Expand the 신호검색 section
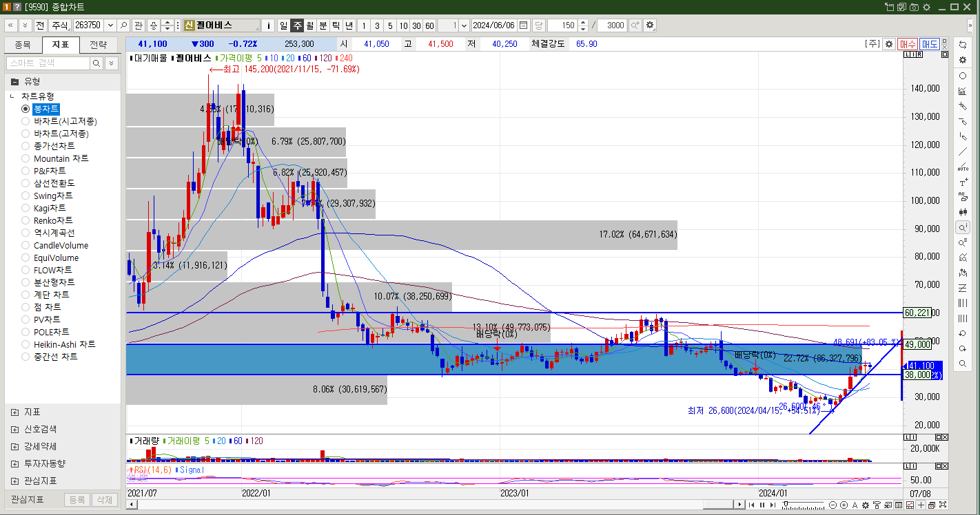The height and width of the screenshot is (515, 980). tap(15, 429)
